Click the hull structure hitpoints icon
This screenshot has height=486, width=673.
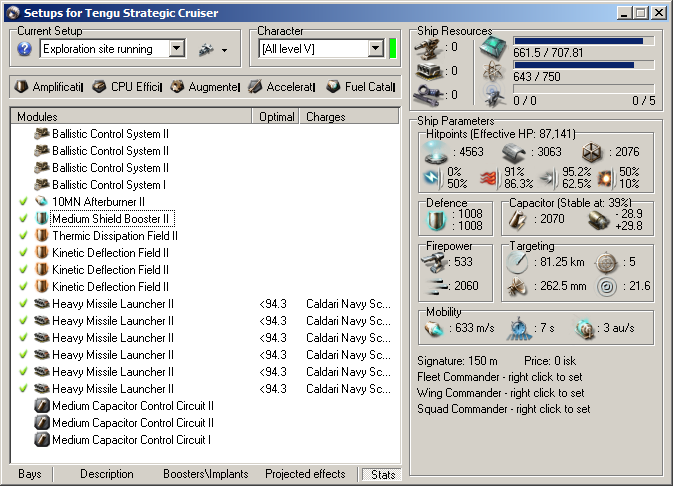[x=592, y=152]
